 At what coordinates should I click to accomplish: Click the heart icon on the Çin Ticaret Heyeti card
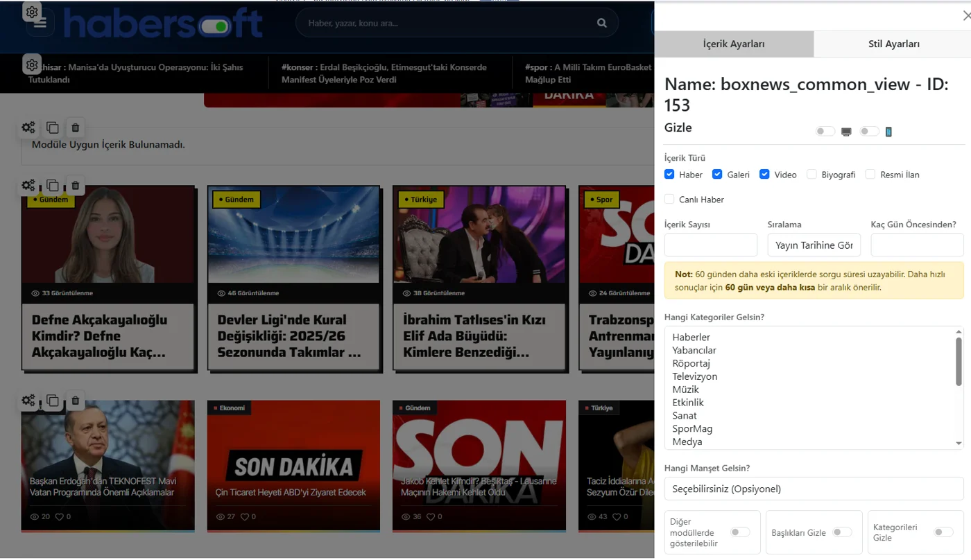click(x=245, y=516)
